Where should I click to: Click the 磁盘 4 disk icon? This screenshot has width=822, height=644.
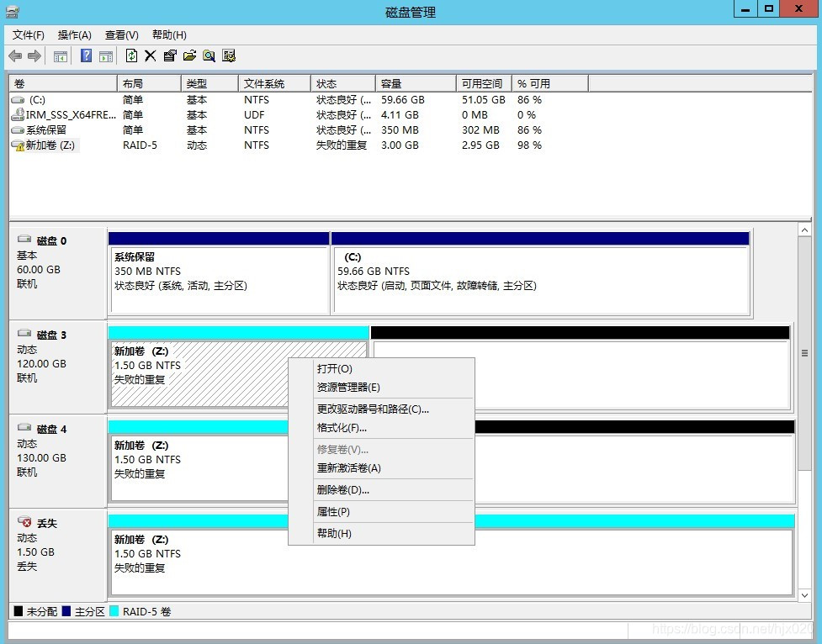point(24,428)
